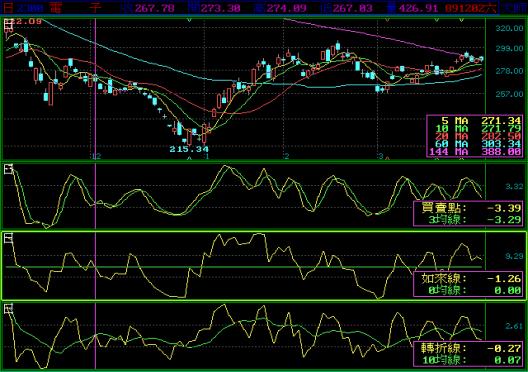Click the first v marker above chart
This screenshot has height=372, width=528.
point(189,20)
